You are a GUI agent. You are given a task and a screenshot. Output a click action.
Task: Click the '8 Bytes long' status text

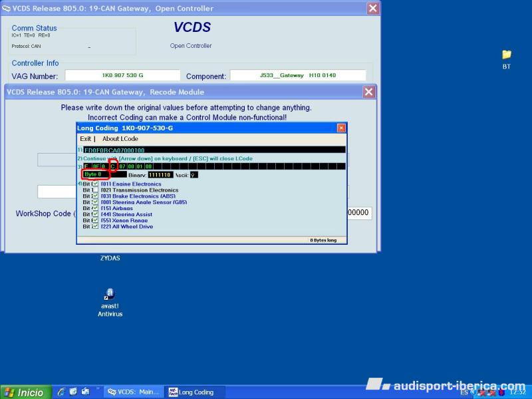pyautogui.click(x=323, y=240)
